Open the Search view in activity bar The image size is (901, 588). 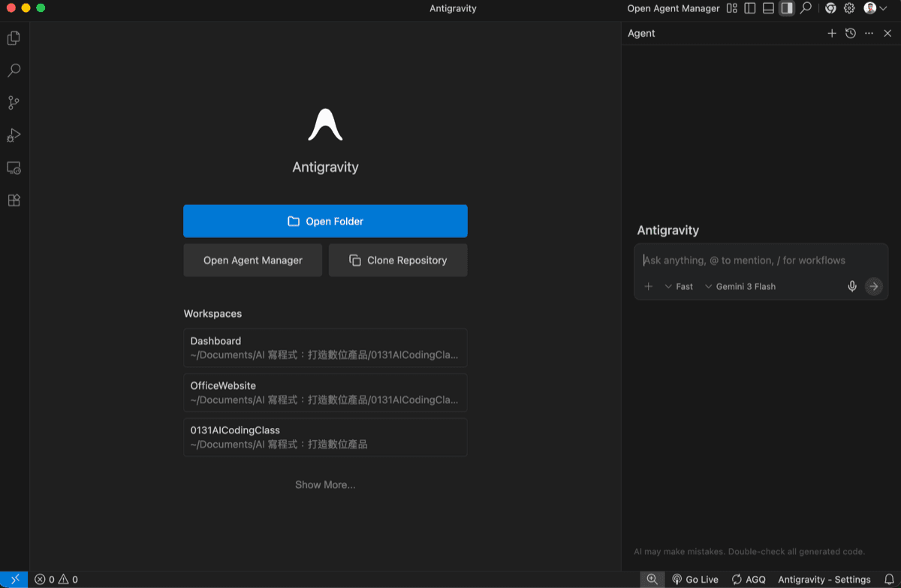(x=14, y=71)
